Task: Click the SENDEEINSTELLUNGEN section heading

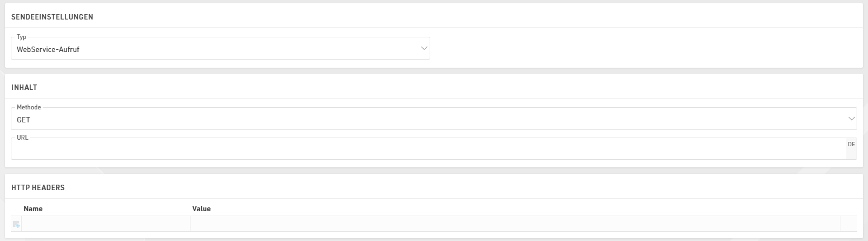Action: click(52, 17)
